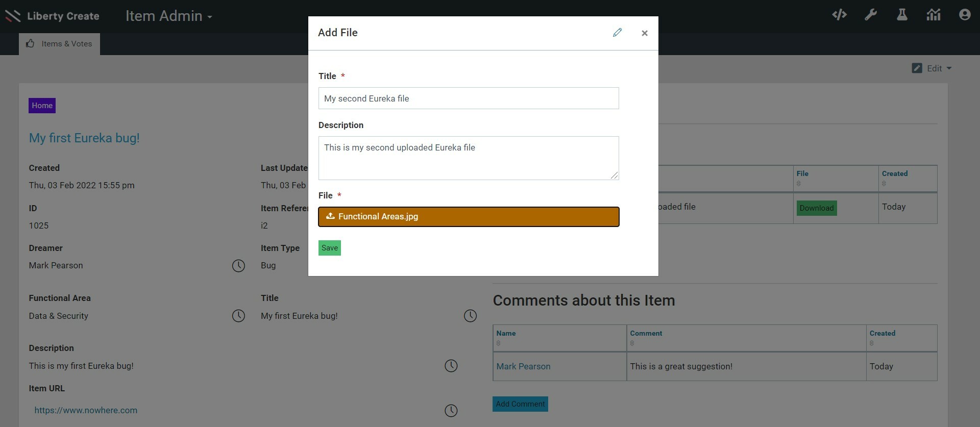Open the Item Admin dropdown menu
The image size is (980, 427).
[x=169, y=16]
